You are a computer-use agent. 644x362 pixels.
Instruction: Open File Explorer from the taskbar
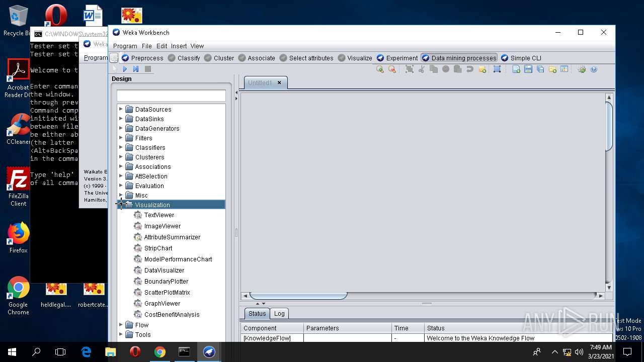(110, 352)
